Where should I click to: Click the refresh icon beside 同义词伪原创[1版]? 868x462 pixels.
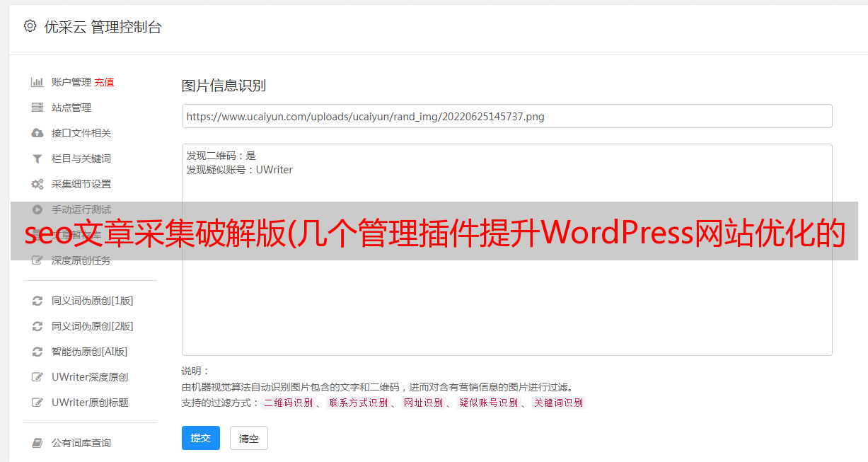37,301
